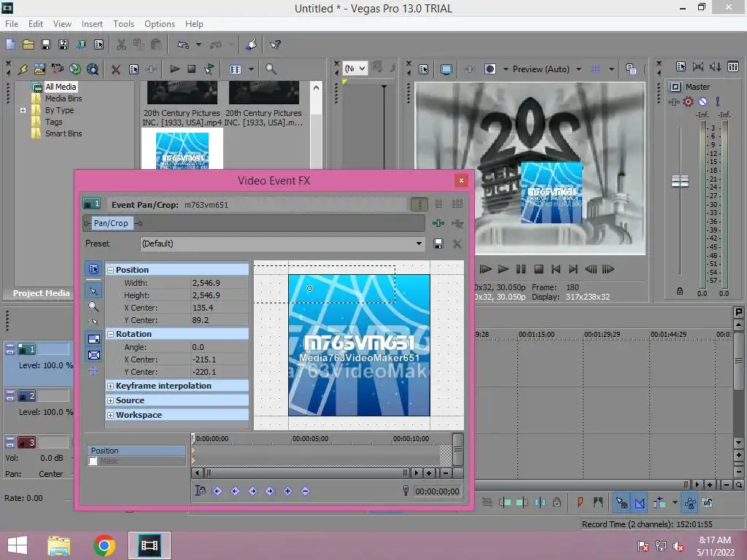Open the Insert menu

[x=92, y=24]
